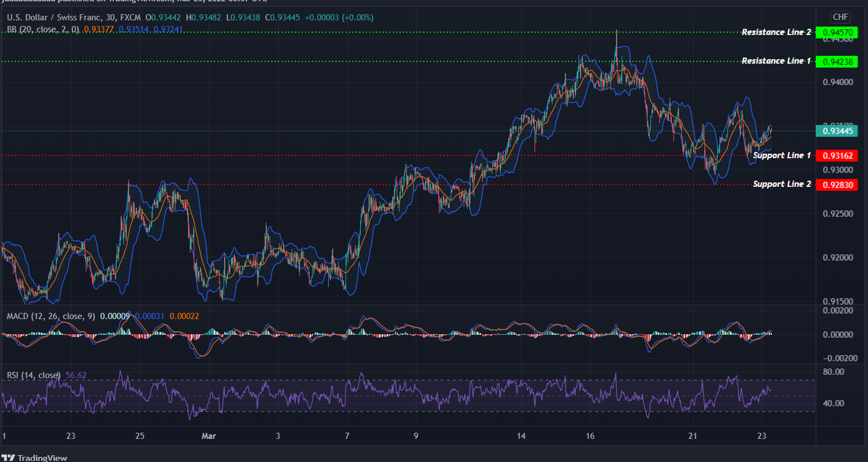Select the Resistance Line 2 label showing 0.94570
The width and height of the screenshot is (868, 462).
click(837, 32)
